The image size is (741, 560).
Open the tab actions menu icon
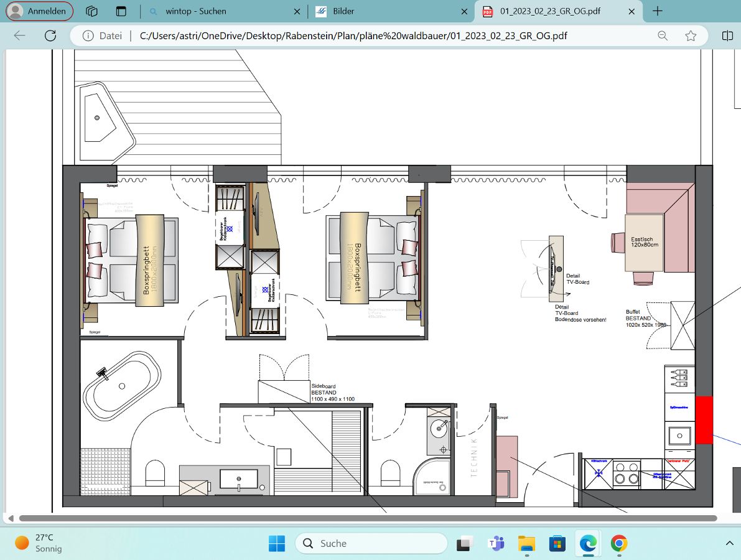(x=121, y=11)
